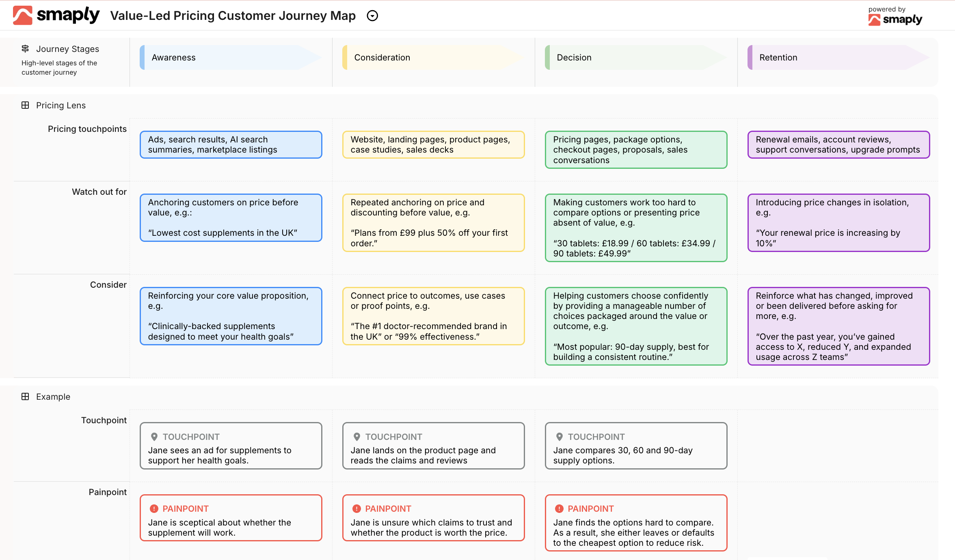Select the 30 tablets pricing comparison card
955x560 pixels.
(x=636, y=228)
